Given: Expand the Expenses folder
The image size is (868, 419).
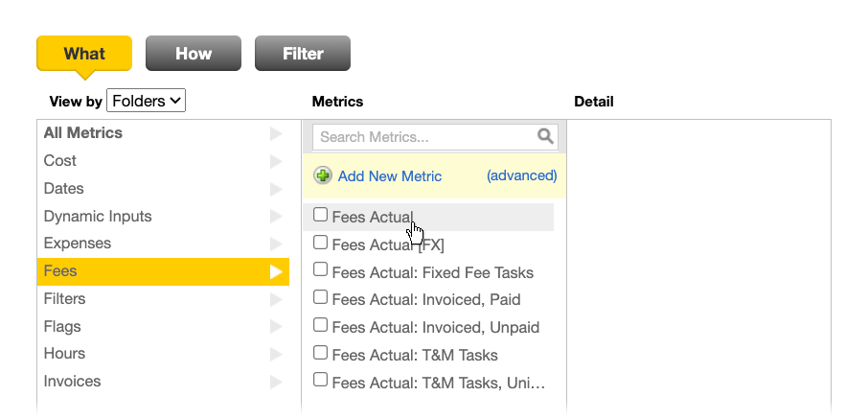Looking at the screenshot, I should tap(163, 244).
